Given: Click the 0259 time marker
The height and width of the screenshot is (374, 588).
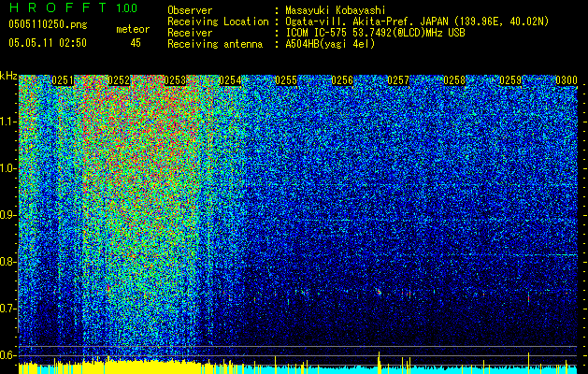Looking at the screenshot, I should point(510,80).
